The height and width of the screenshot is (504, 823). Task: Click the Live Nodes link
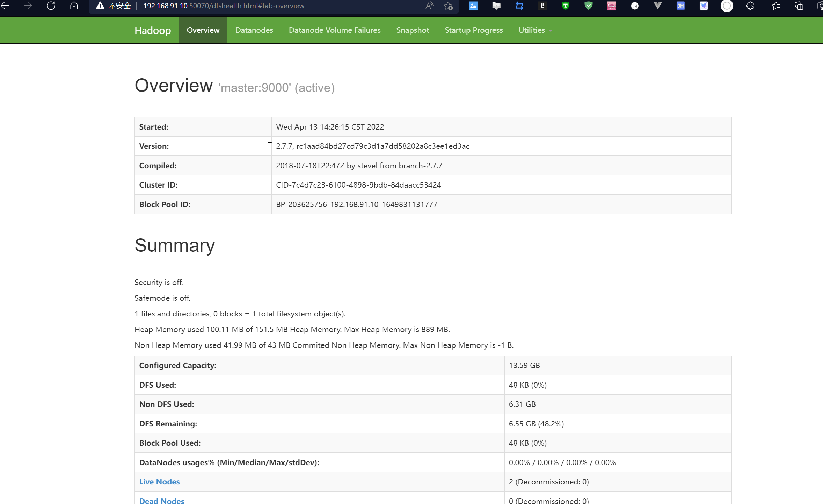(159, 482)
